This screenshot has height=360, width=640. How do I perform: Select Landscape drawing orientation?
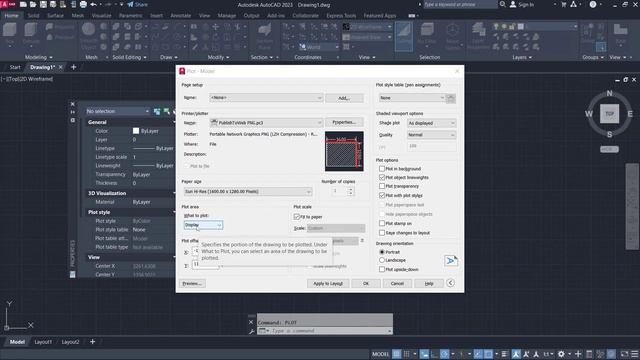click(382, 260)
